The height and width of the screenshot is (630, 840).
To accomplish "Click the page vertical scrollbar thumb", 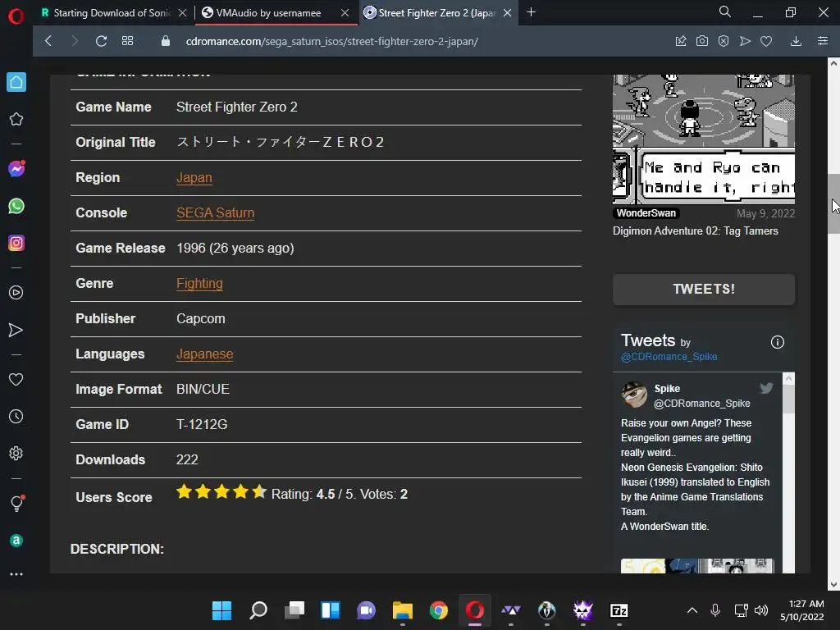I will [834, 203].
